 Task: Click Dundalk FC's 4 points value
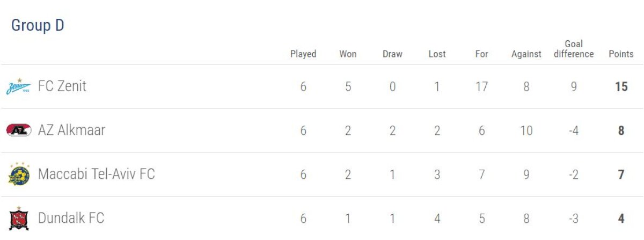pyautogui.click(x=621, y=219)
